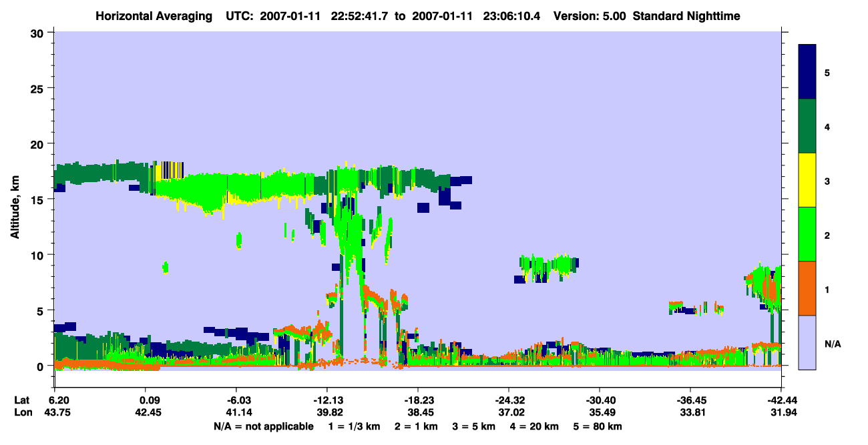
Task: Click legend text '4 = 20 km'
Action: tap(535, 426)
